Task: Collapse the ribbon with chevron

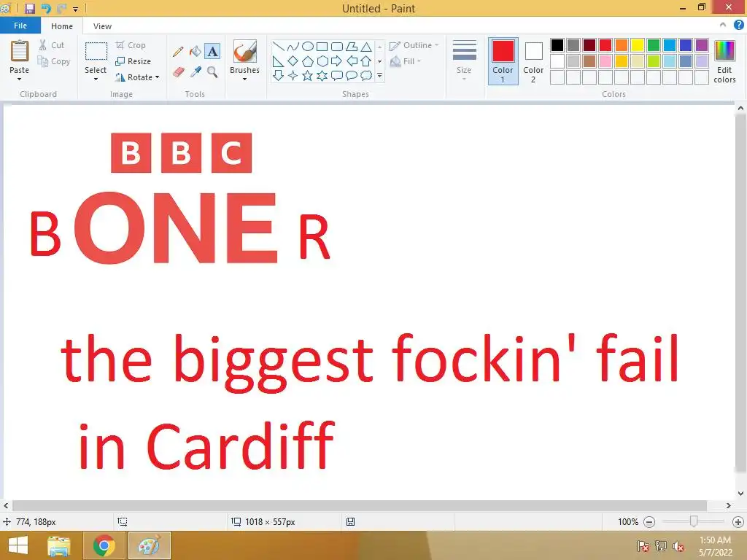Action: [x=723, y=25]
